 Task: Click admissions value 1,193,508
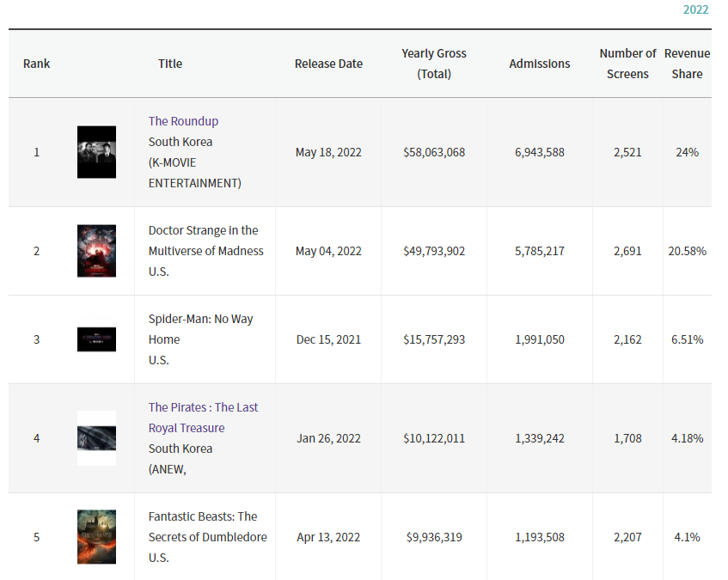click(x=540, y=537)
